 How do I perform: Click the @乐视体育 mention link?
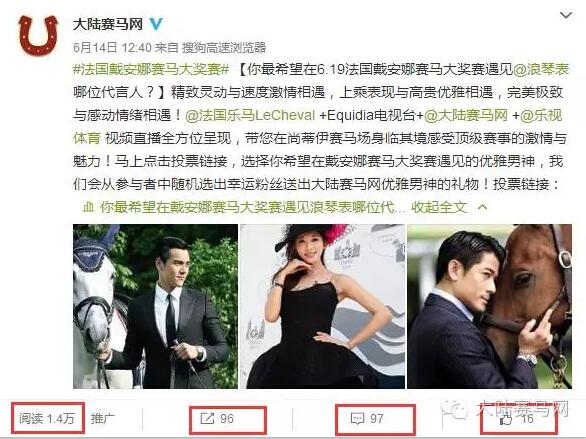click(541, 115)
